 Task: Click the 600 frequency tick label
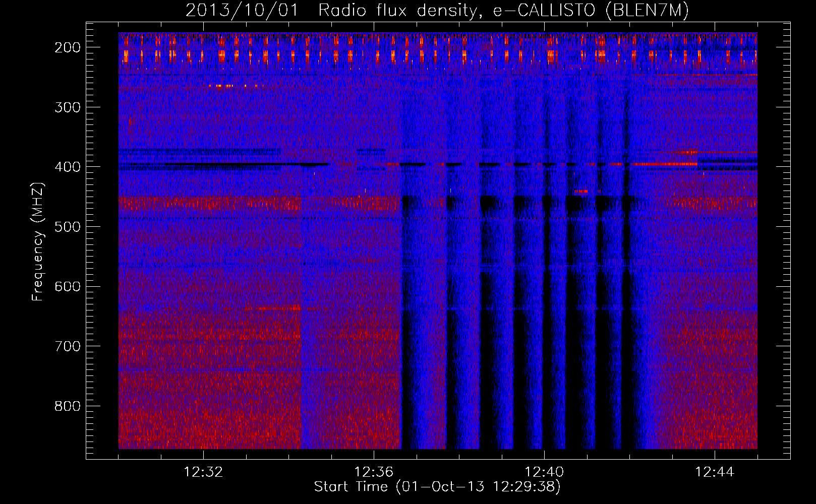[68, 286]
